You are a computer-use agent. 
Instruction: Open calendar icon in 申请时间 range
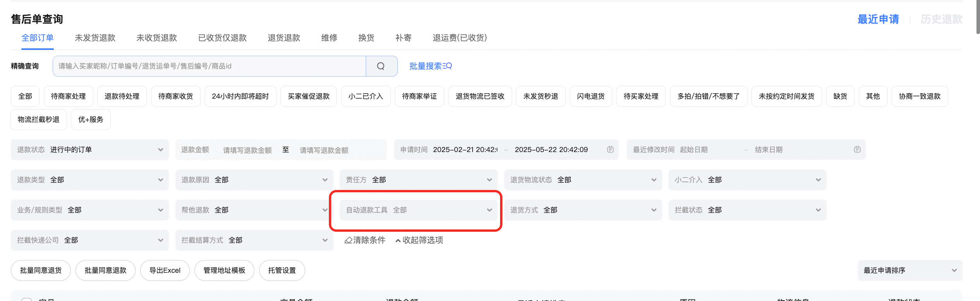610,149
